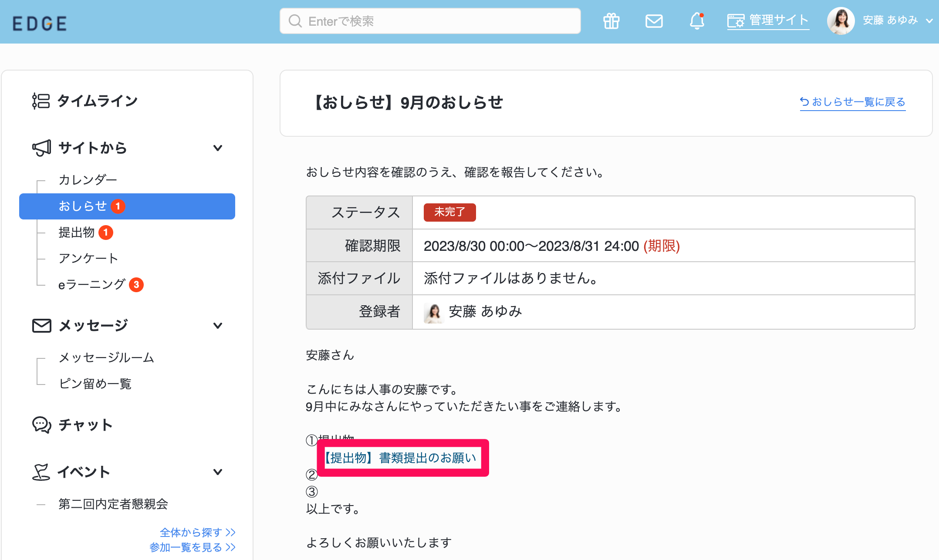Click the eラーニング badge showing 3

[x=136, y=285]
